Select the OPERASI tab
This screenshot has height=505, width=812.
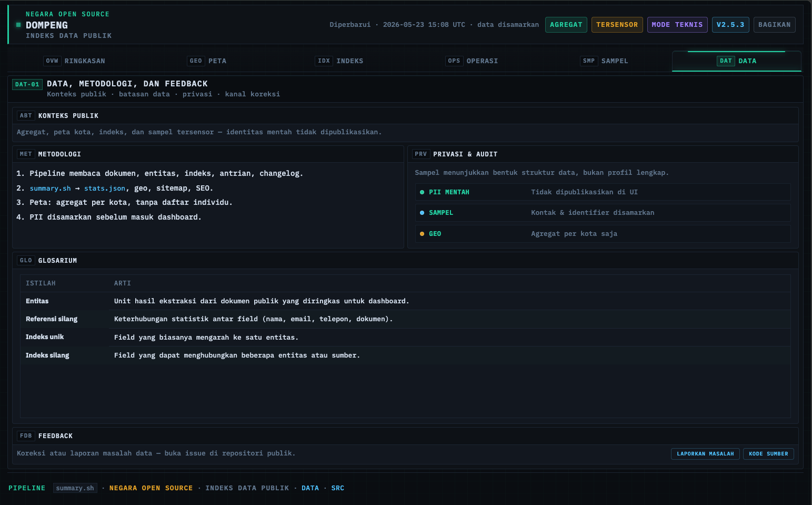pos(472,61)
